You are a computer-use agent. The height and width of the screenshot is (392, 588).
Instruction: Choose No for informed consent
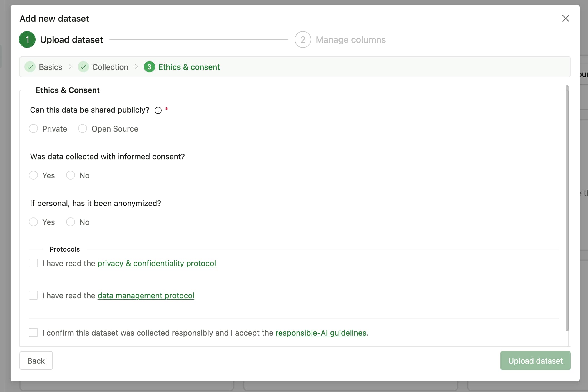[x=71, y=175]
